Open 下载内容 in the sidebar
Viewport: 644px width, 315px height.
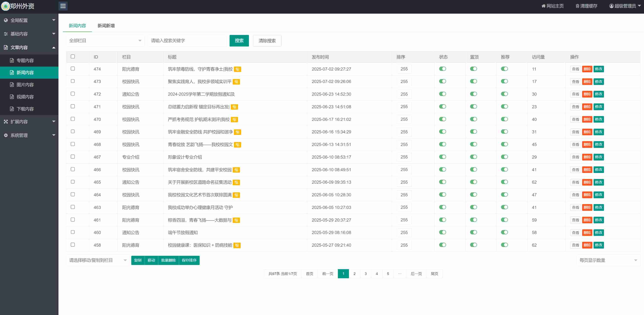click(25, 109)
